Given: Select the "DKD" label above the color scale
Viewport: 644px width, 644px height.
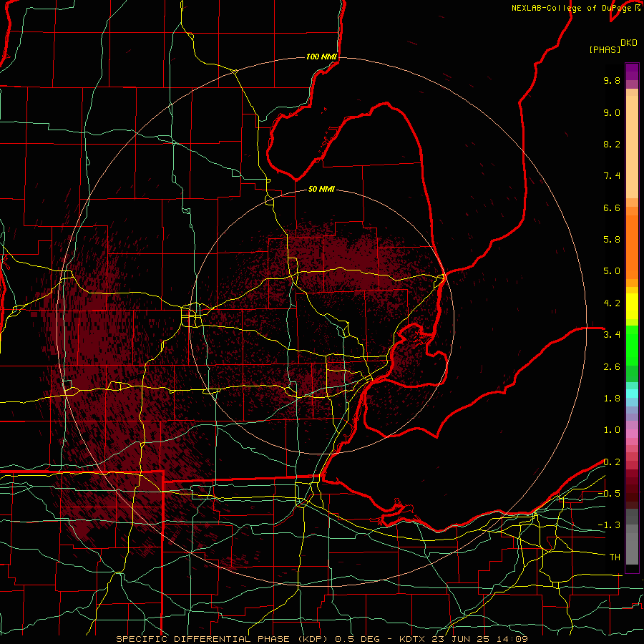Looking at the screenshot, I should coord(629,43).
